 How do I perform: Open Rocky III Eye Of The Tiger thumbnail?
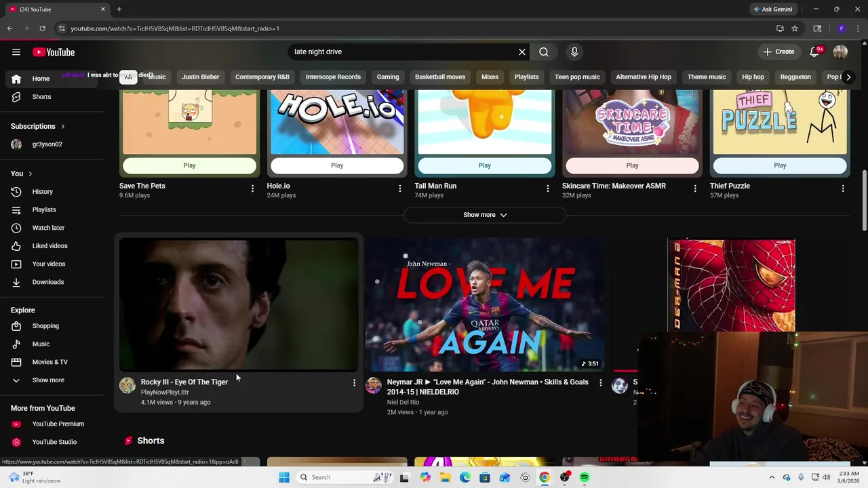[x=239, y=304]
